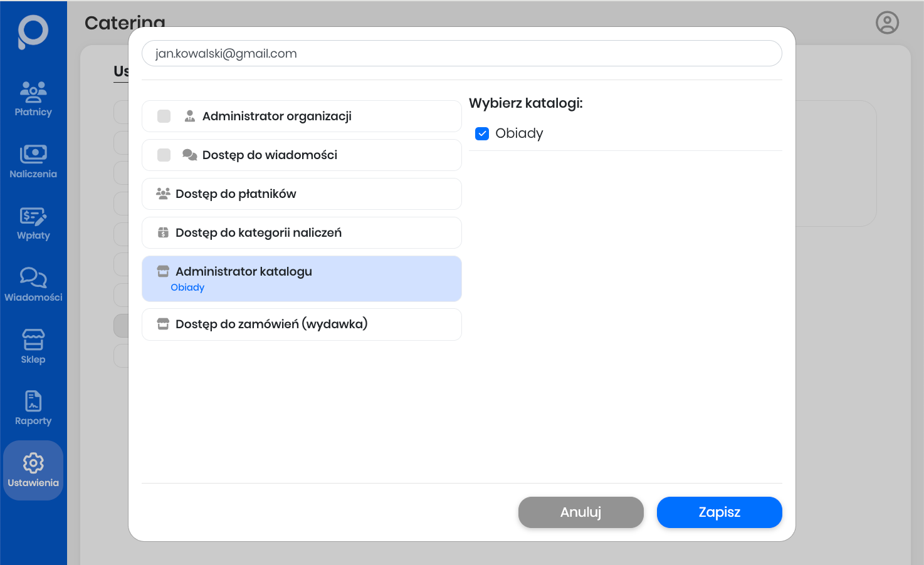Viewport: 924px width, 565px height.
Task: Expand Dostęp do płatników permission
Action: click(x=302, y=194)
